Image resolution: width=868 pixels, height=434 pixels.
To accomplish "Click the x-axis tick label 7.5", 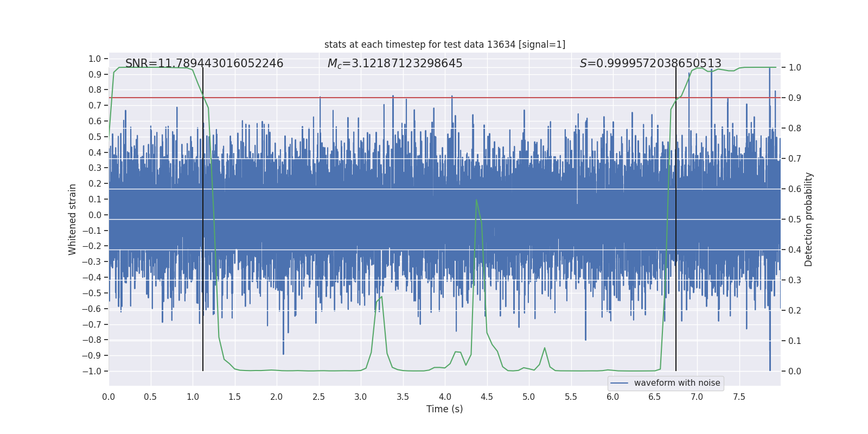I will pos(739,397).
